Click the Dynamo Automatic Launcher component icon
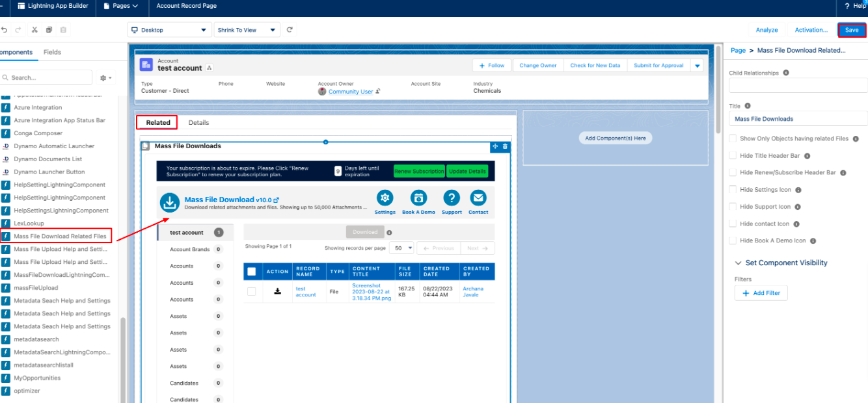This screenshot has height=403, width=868. (6, 146)
